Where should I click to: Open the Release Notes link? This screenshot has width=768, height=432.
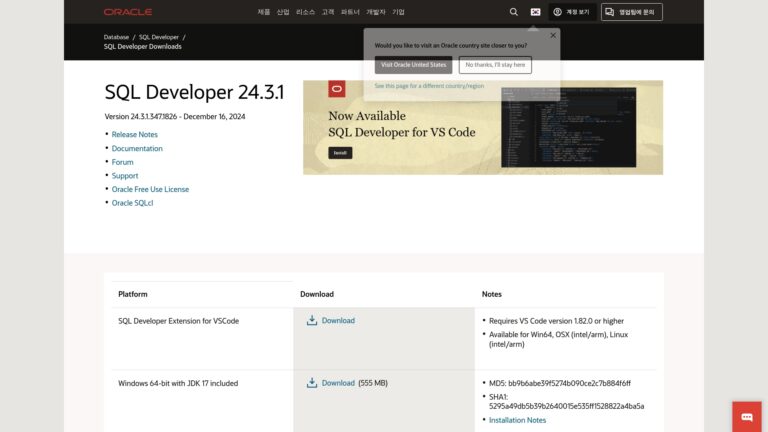pyautogui.click(x=135, y=134)
